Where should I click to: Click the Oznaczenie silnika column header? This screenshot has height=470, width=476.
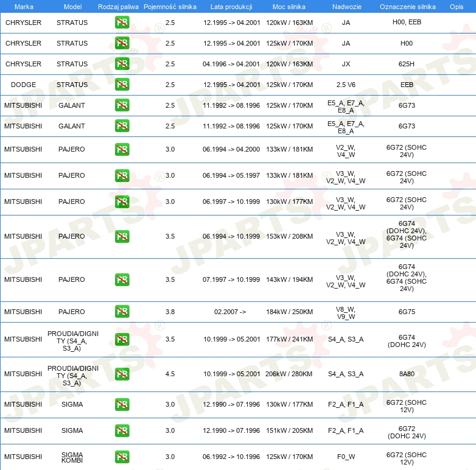407,7
